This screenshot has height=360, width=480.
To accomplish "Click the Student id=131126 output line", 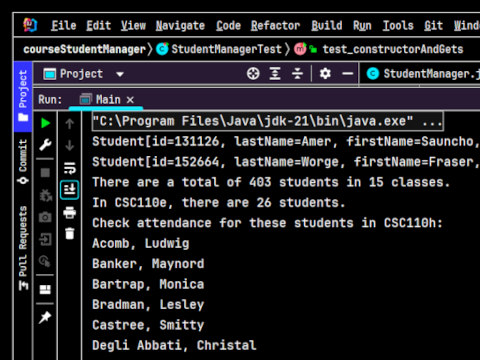I will [x=286, y=141].
